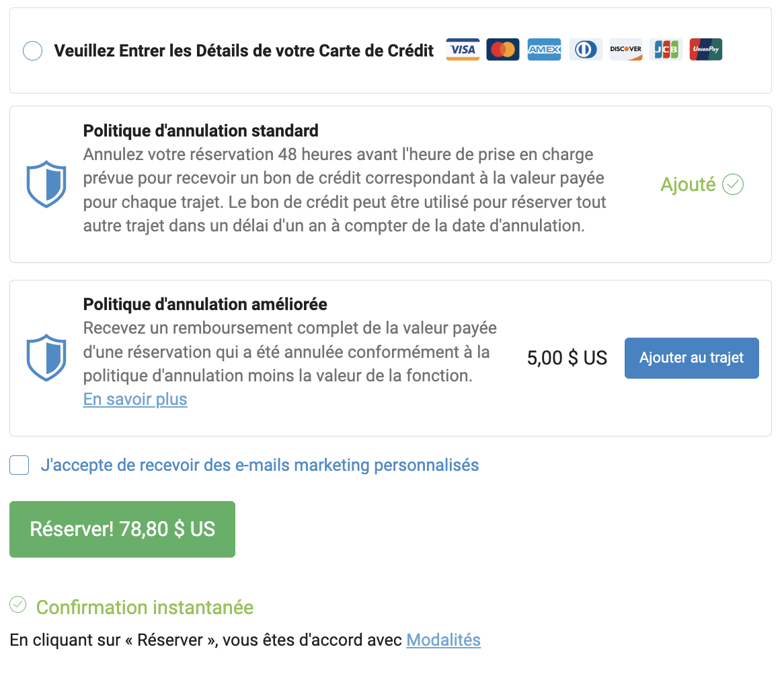Click the Discover card logo
The image size is (784, 678).
[626, 50]
